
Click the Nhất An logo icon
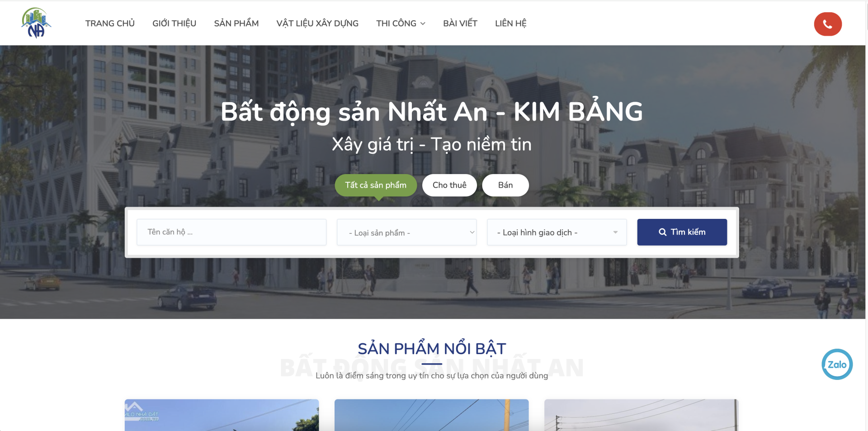36,23
